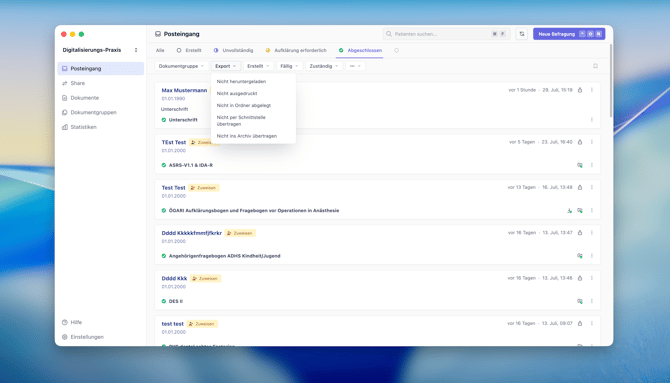This screenshot has height=383, width=670.
Task: Click Zuweisen badge next to Dddd Kkk
Action: click(x=206, y=278)
